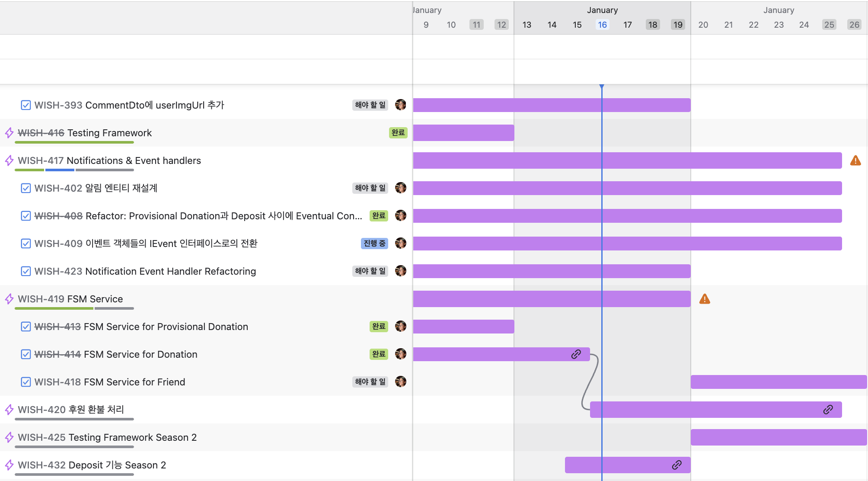Click the task type icon for WISH-393

click(x=26, y=105)
